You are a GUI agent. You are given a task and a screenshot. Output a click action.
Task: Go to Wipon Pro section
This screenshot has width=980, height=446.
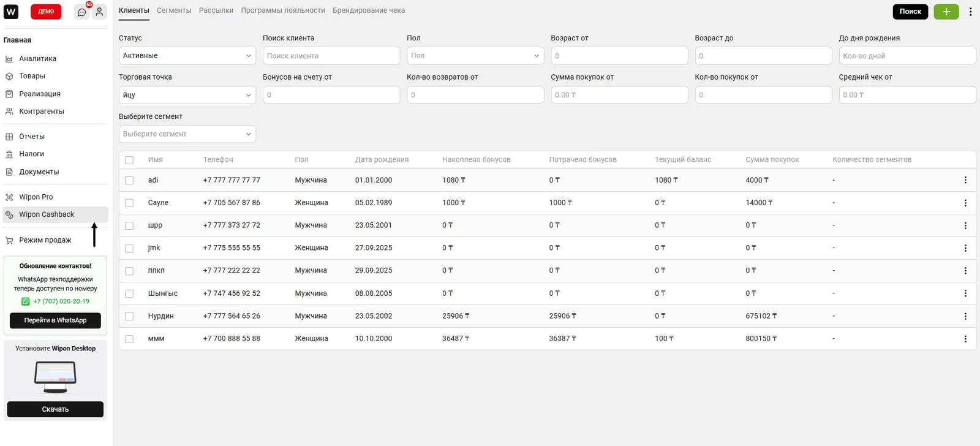point(36,197)
